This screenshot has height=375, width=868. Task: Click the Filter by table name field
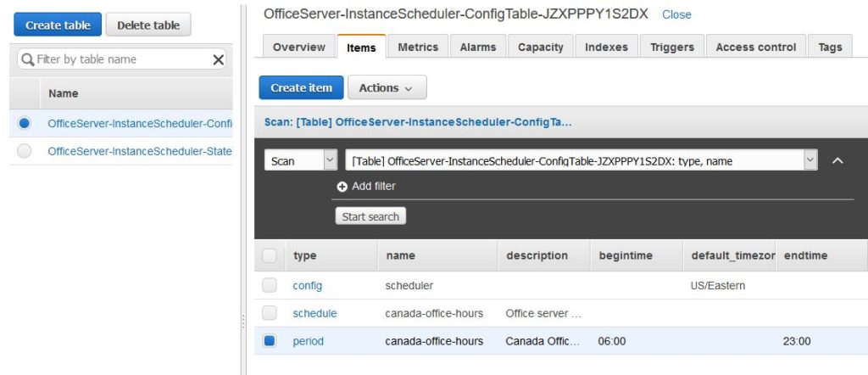pos(119,59)
